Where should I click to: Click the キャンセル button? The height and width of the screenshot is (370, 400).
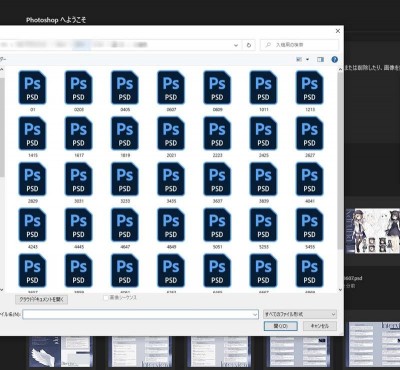tap(320, 326)
